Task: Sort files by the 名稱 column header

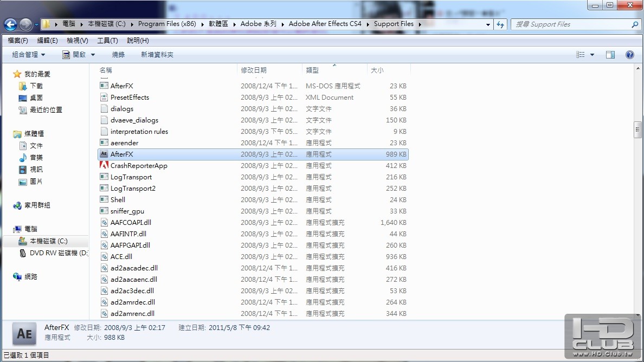Action: click(167, 70)
